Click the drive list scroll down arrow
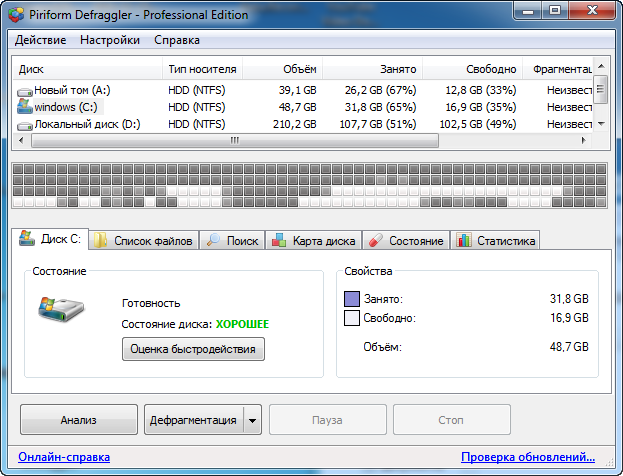 click(x=601, y=124)
